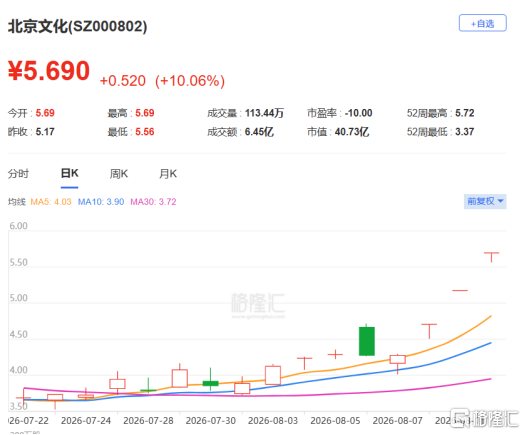
Task: Click the current price ¥5.690
Action: click(x=49, y=71)
